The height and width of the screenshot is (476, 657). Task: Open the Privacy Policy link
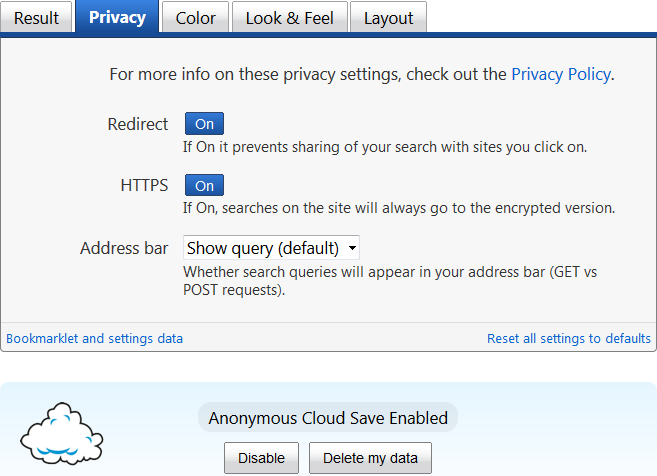[x=561, y=74]
